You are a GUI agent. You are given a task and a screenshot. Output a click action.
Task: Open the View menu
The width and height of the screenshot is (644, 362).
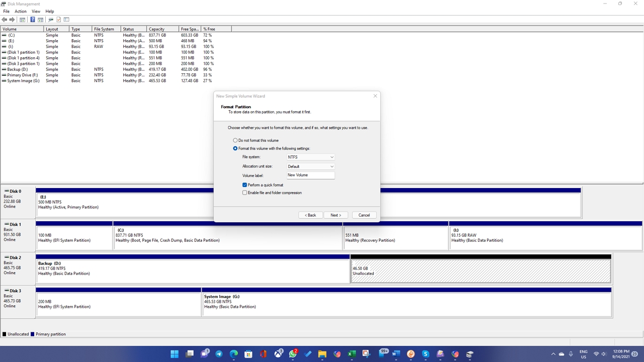point(36,11)
